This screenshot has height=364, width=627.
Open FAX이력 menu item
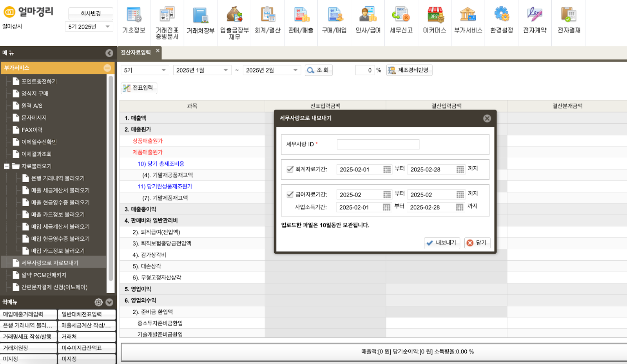tap(32, 130)
